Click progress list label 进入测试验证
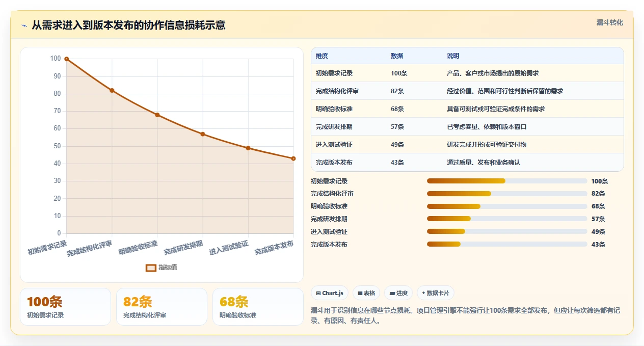 click(x=329, y=232)
